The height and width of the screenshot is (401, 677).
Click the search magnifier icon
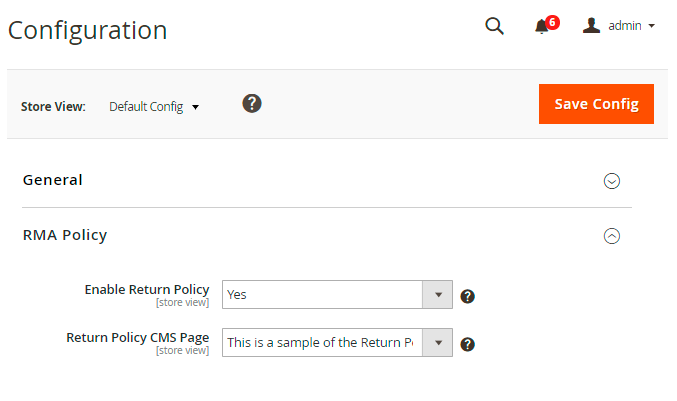tap(494, 26)
